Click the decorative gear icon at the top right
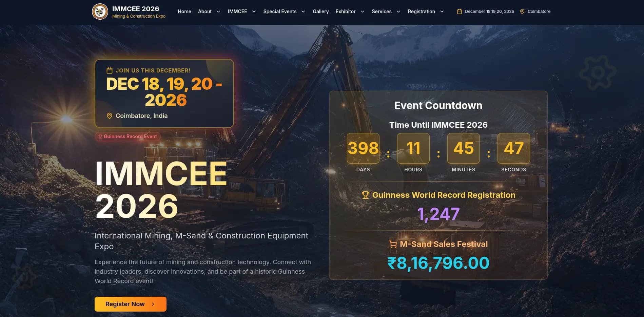This screenshot has width=644, height=317. coord(598,72)
